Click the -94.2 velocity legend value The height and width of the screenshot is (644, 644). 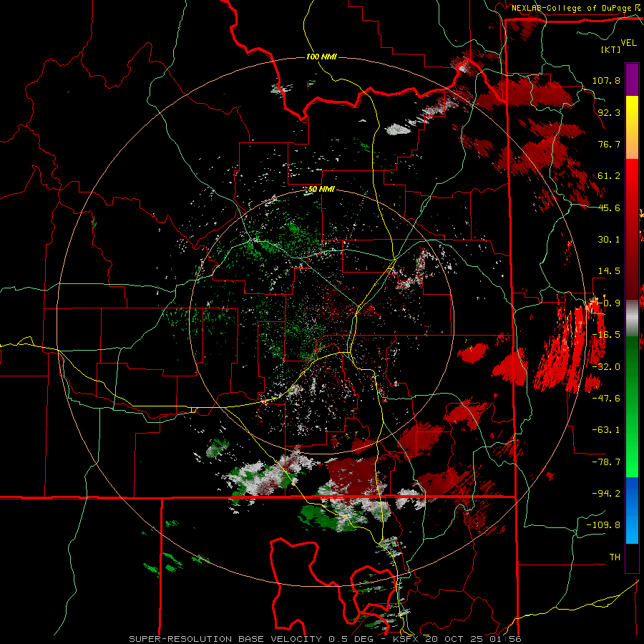pyautogui.click(x=606, y=494)
